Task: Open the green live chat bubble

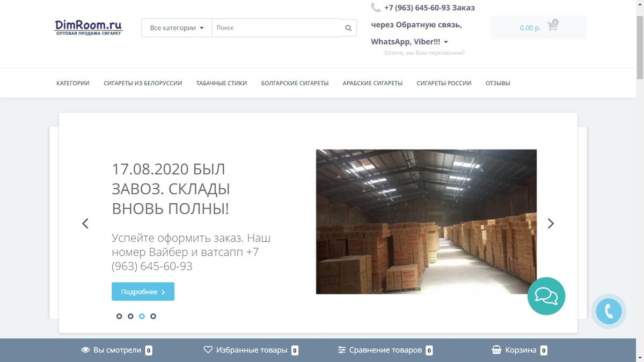Action: [x=546, y=296]
